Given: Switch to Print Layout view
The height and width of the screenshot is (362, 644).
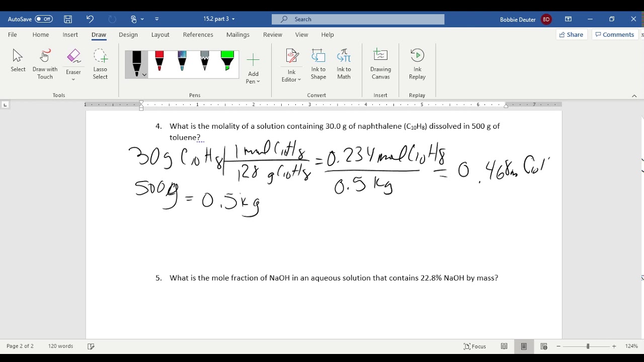Looking at the screenshot, I should pyautogui.click(x=524, y=346).
